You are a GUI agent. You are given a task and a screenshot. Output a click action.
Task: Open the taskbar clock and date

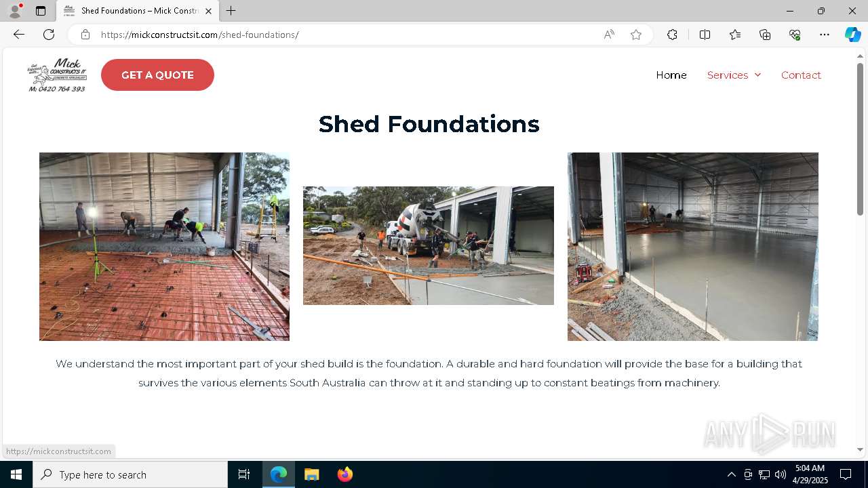pos(811,474)
